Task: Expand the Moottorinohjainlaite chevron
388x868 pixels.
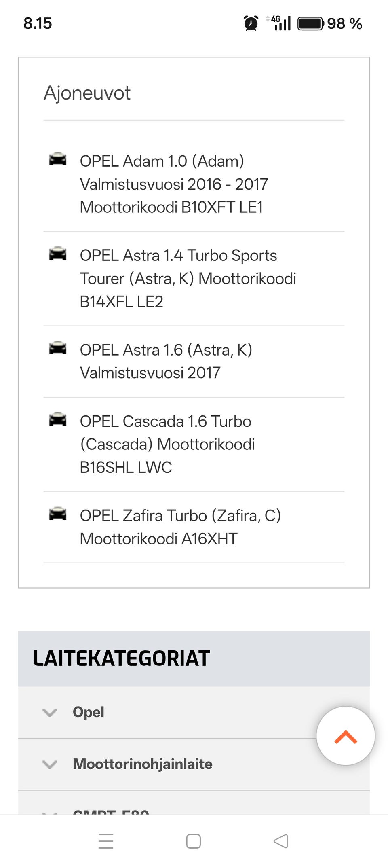Action: (50, 764)
